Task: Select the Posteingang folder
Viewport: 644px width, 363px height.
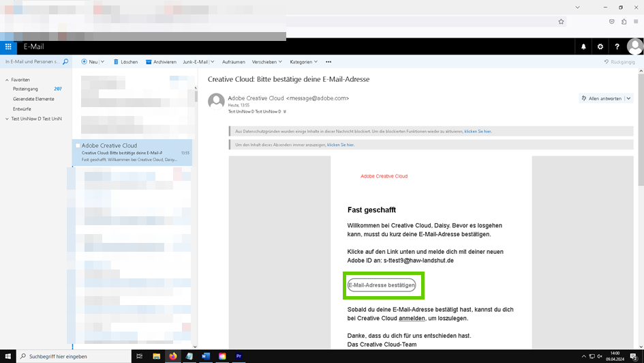Action: click(x=26, y=89)
